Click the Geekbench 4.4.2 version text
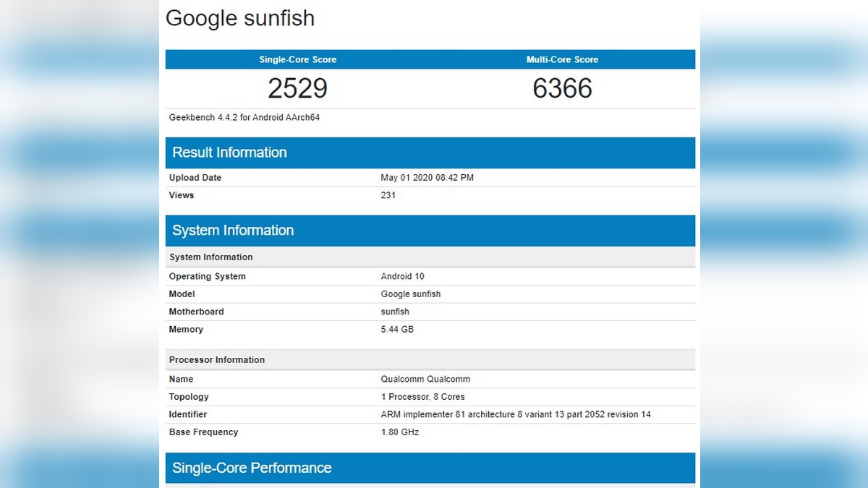The height and width of the screenshot is (488, 868). point(242,116)
